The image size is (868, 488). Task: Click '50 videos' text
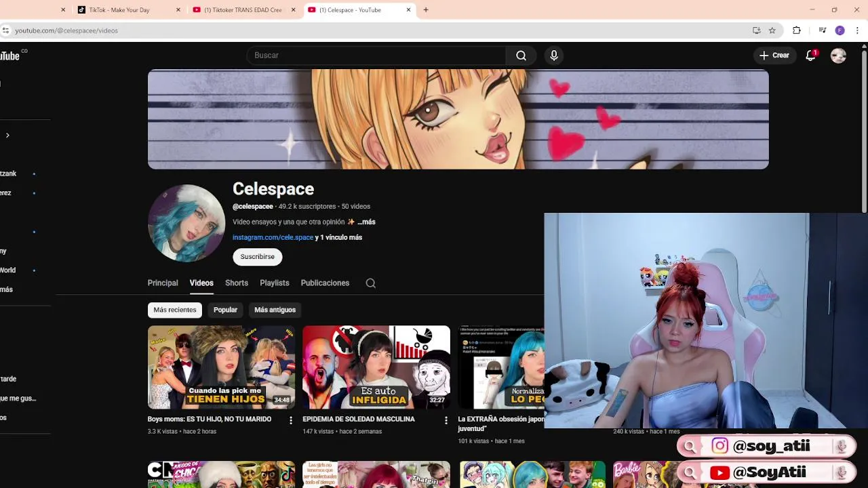point(356,207)
